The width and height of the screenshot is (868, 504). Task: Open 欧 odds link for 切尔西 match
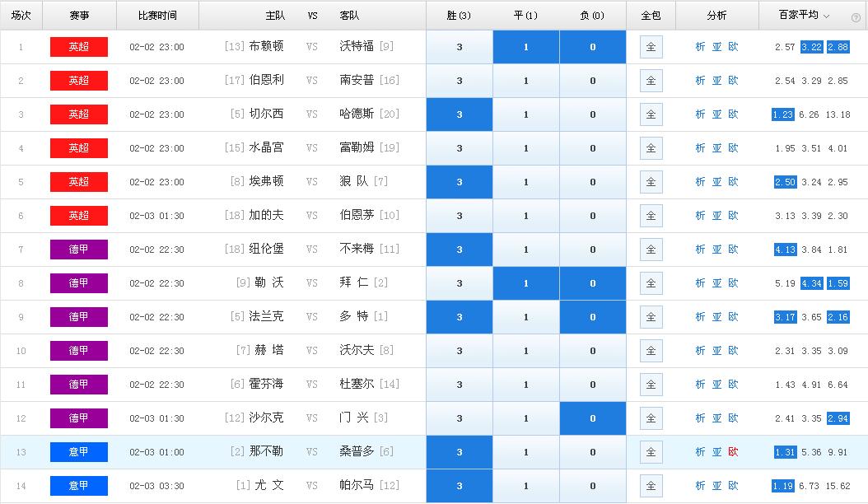tap(734, 114)
